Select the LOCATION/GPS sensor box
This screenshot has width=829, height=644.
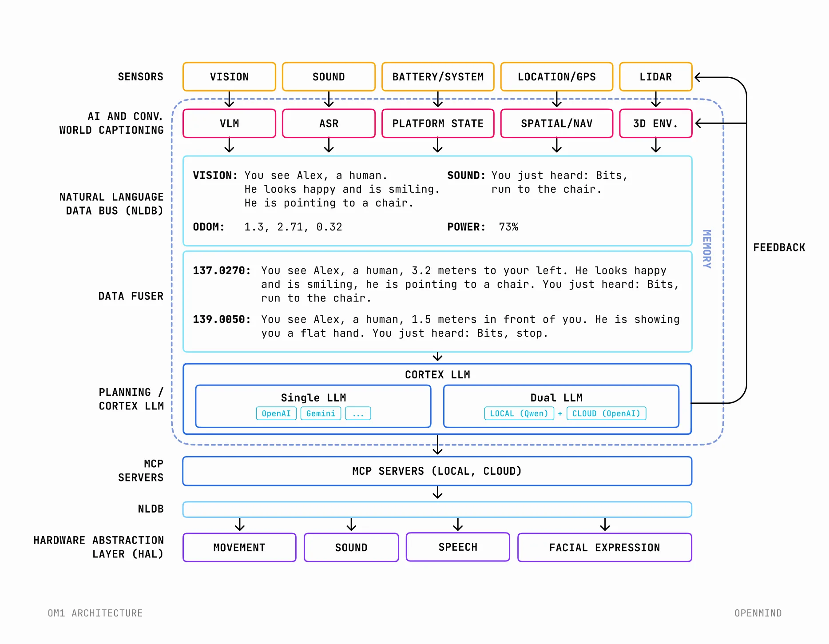tap(556, 77)
